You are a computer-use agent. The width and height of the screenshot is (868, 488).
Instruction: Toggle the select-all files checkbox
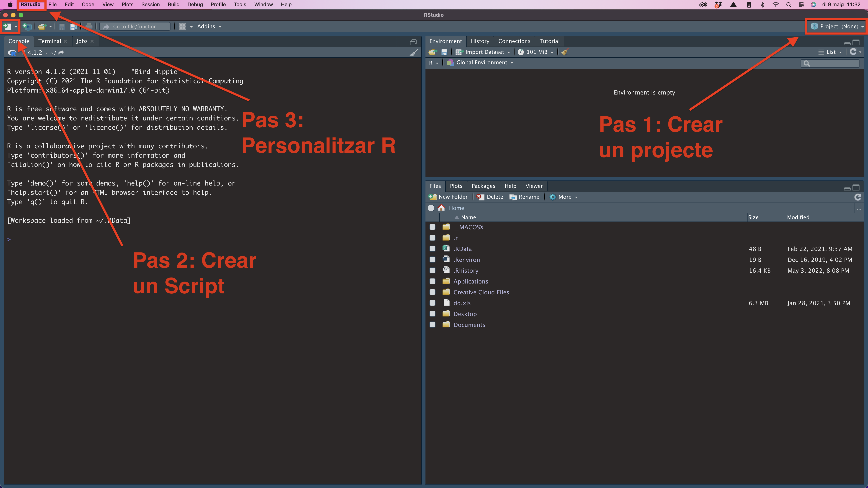431,208
